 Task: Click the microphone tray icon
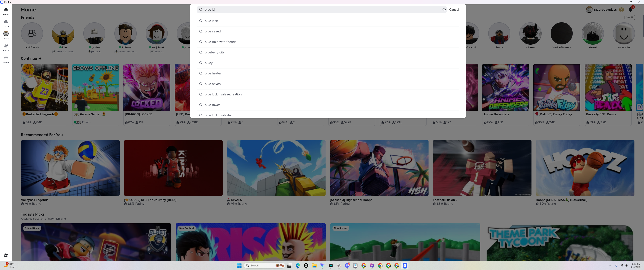616,265
